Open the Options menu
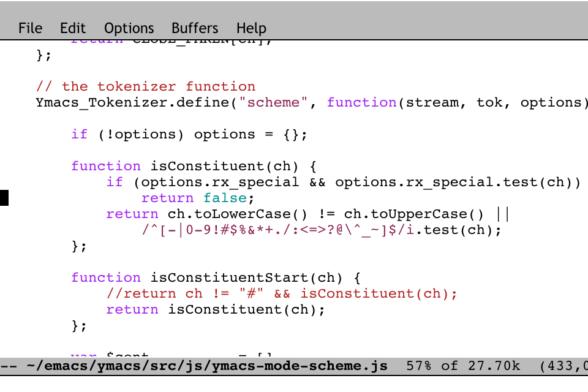The image size is (588, 392). tap(129, 28)
